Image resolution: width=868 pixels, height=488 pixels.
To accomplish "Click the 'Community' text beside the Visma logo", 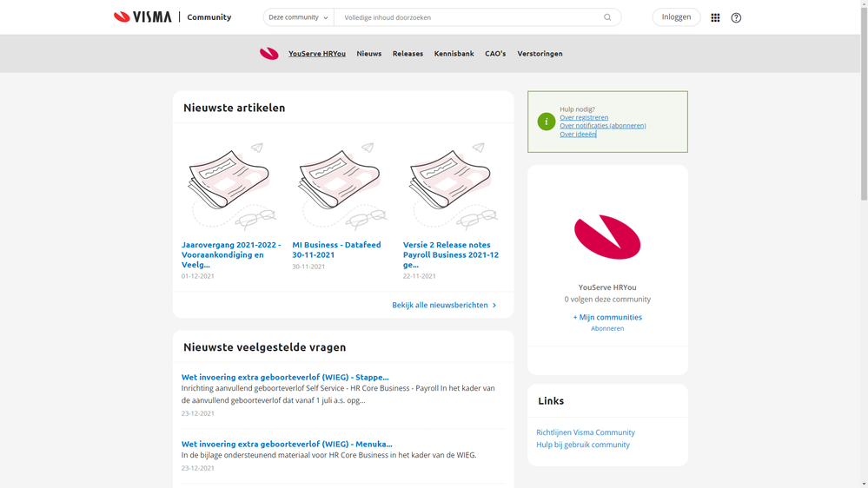I will [209, 17].
